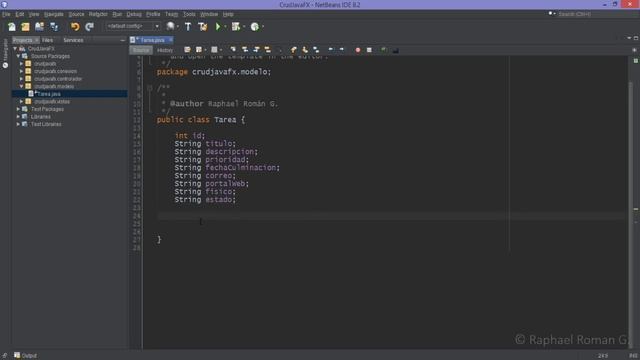Click the Set Project Configuration globe icon
This screenshot has height=360, width=640.
click(x=171, y=27)
